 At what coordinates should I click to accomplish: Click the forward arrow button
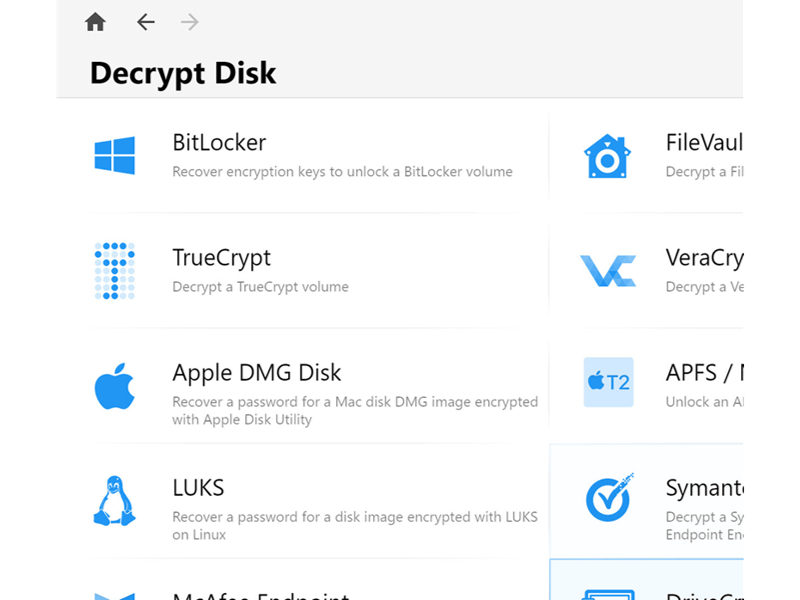(189, 22)
